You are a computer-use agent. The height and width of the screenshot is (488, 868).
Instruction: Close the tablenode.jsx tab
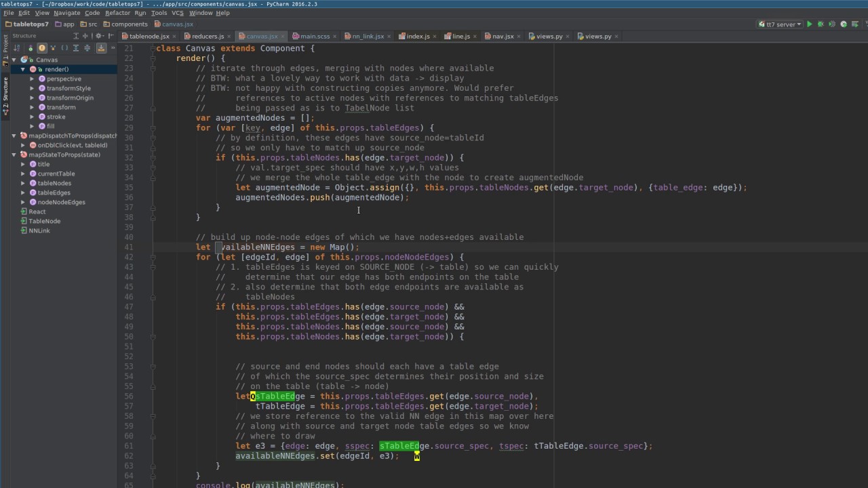(x=175, y=37)
